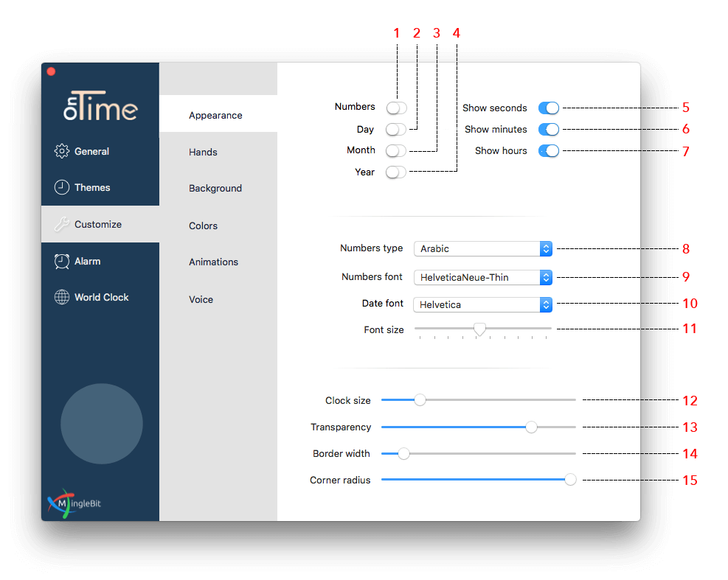Click the General gear icon

[x=62, y=151]
